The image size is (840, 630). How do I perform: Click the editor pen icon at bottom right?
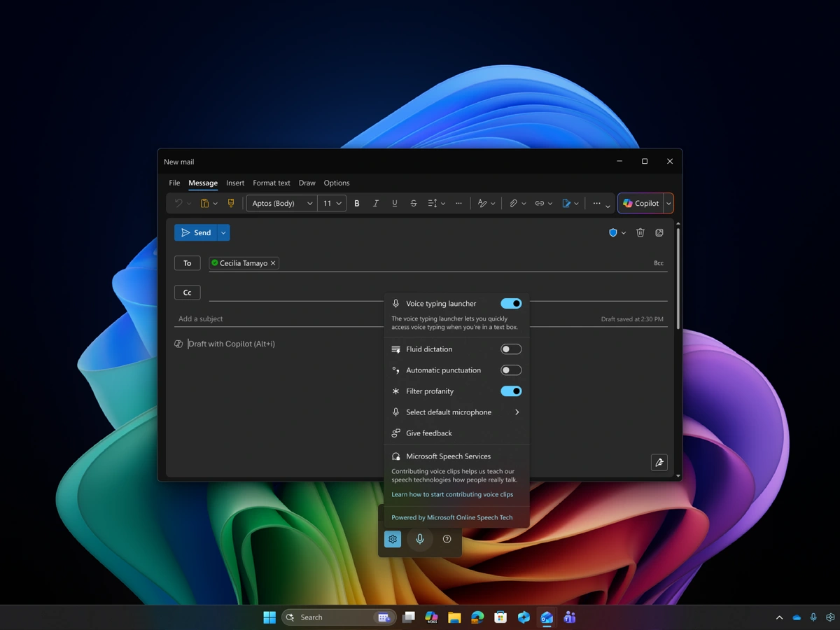(659, 463)
